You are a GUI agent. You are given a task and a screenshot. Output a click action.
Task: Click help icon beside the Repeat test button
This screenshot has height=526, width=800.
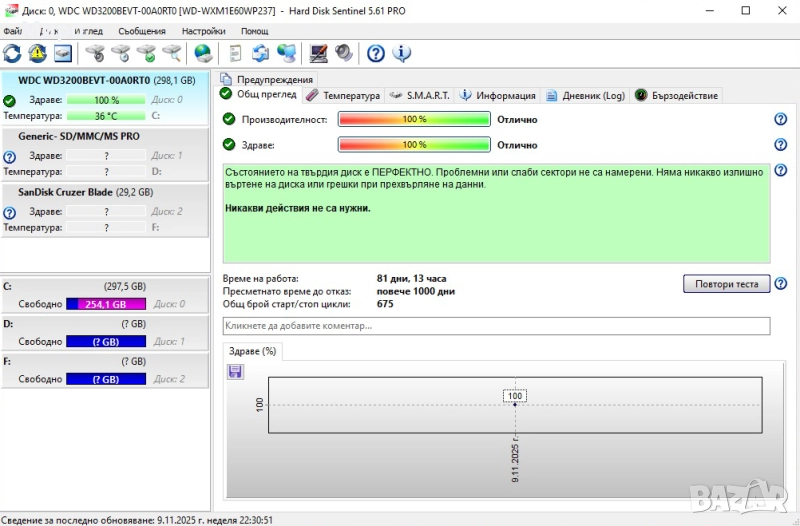(x=780, y=284)
